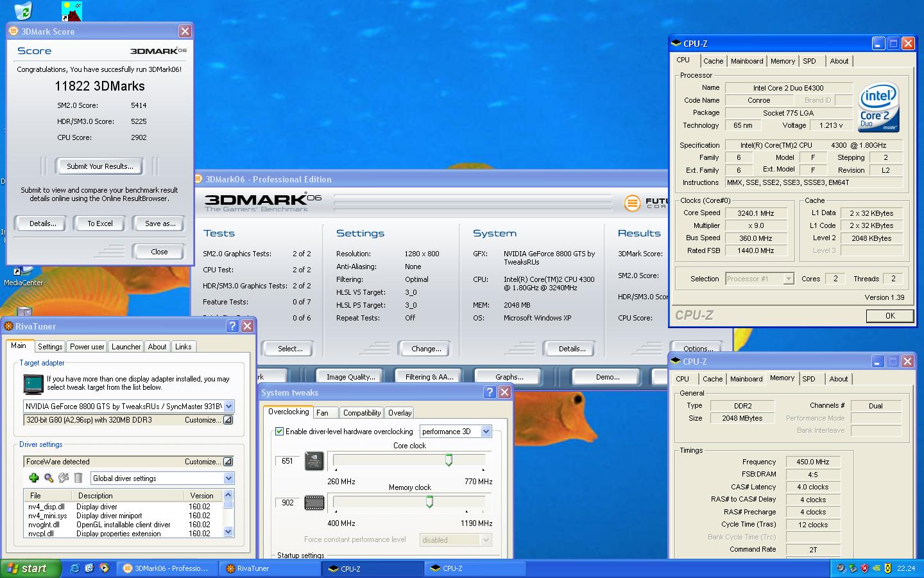
Task: Open Customize triangle button for ForceWare detected
Action: pos(228,462)
